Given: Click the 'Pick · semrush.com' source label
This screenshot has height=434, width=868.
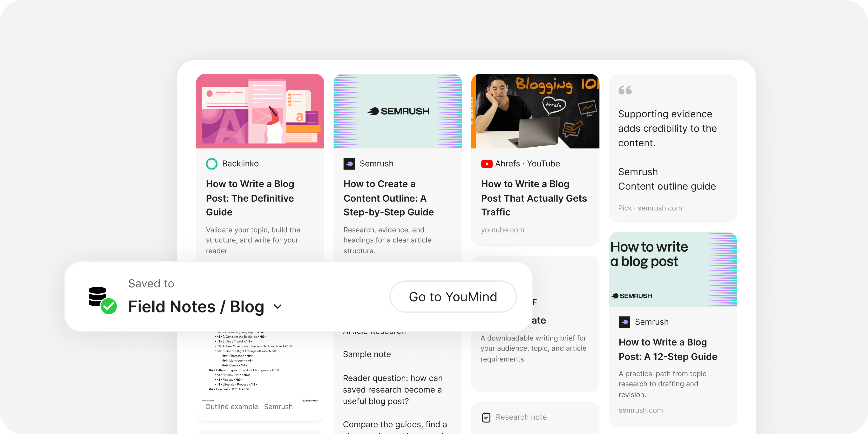Looking at the screenshot, I should pyautogui.click(x=650, y=208).
